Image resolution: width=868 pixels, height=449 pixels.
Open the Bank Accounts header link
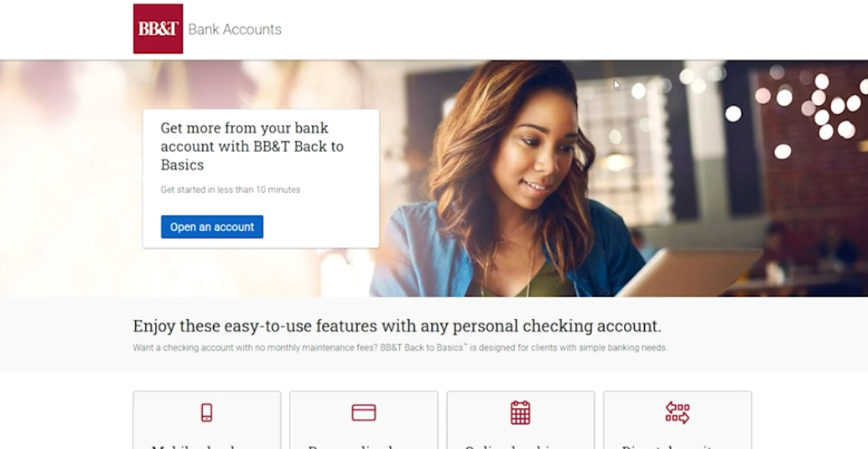point(235,29)
